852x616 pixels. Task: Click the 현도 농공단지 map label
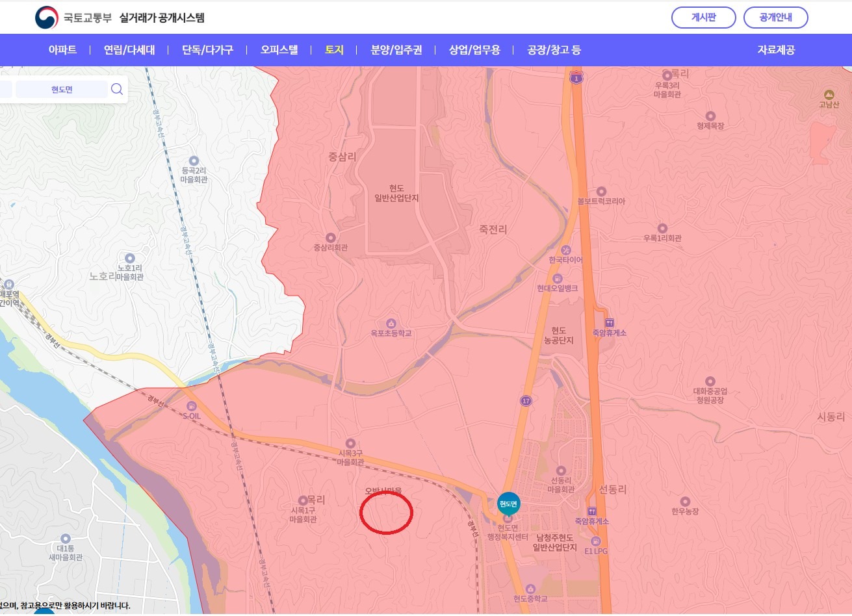tap(558, 335)
